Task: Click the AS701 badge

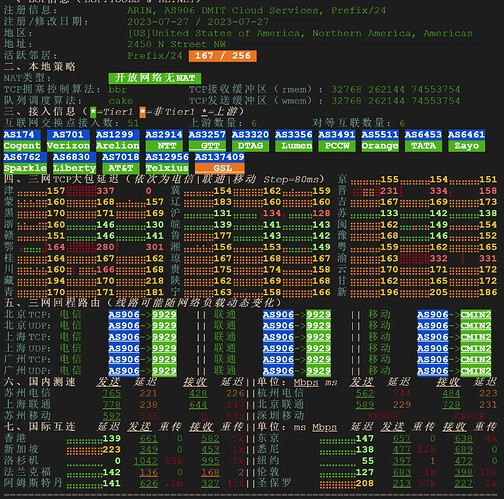Action: [x=68, y=135]
